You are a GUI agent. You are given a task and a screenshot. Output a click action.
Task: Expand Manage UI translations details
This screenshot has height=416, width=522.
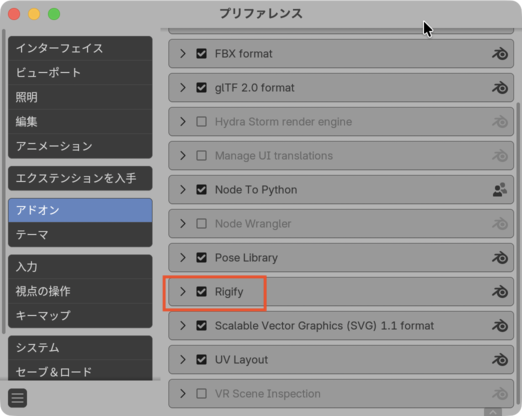183,156
